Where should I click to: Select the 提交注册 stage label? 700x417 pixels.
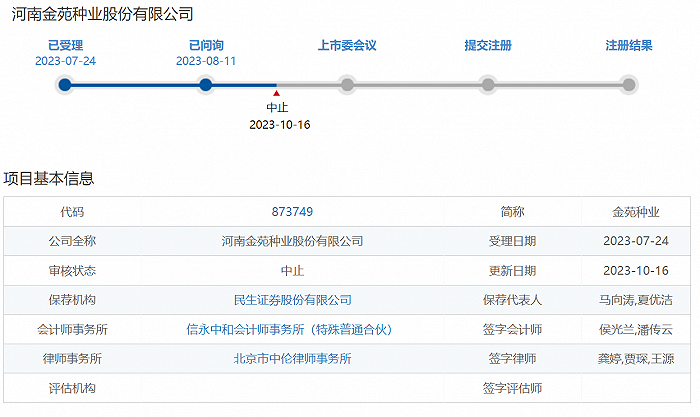pyautogui.click(x=488, y=45)
